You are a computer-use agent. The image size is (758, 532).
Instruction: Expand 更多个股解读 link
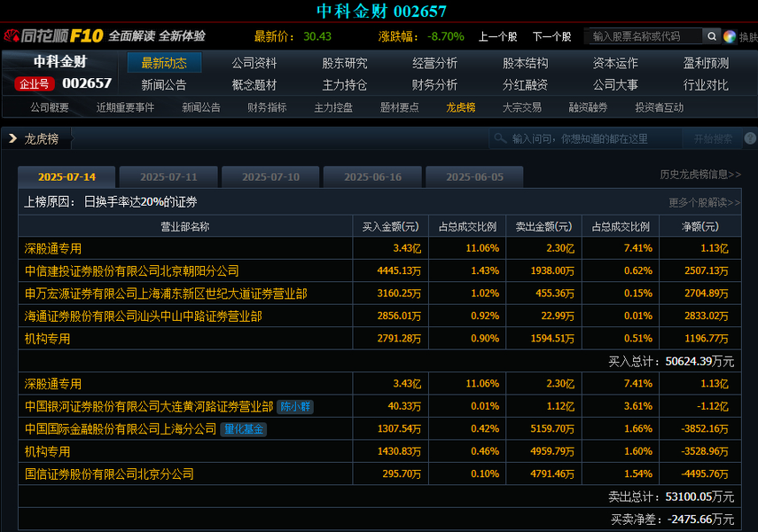704,202
